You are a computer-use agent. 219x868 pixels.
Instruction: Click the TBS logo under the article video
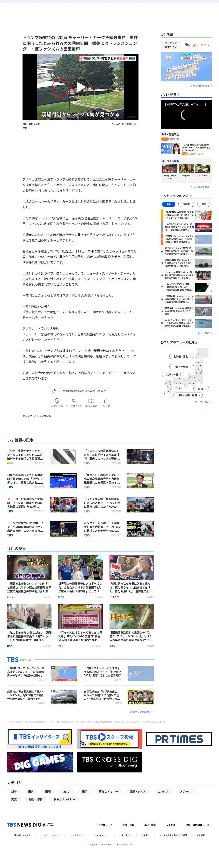pos(25,124)
